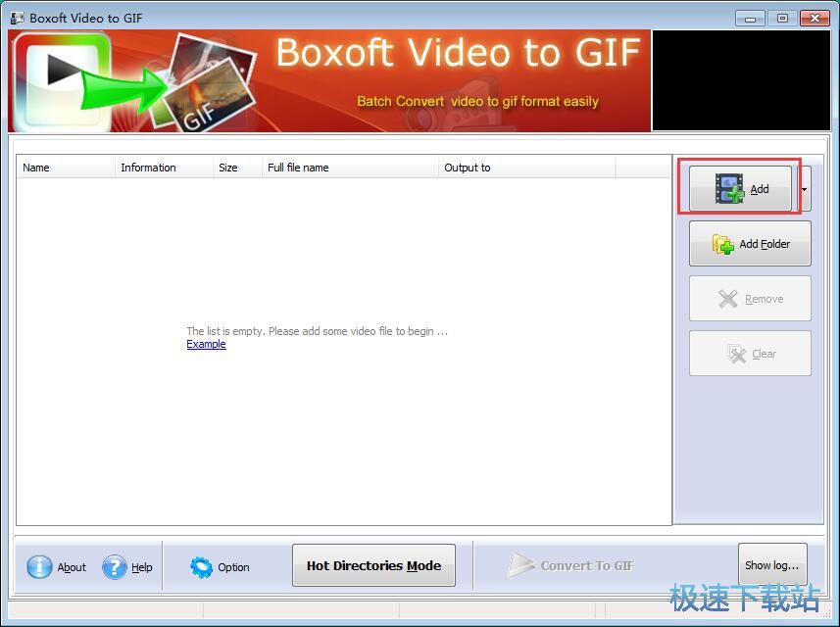Click the Show log button

point(772,565)
